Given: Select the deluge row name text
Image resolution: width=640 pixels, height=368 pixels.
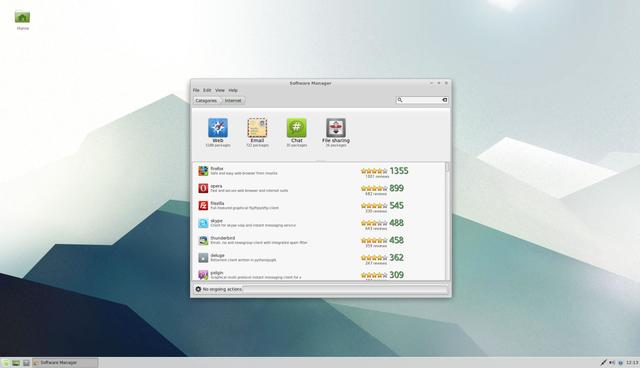Looking at the screenshot, I should (217, 255).
